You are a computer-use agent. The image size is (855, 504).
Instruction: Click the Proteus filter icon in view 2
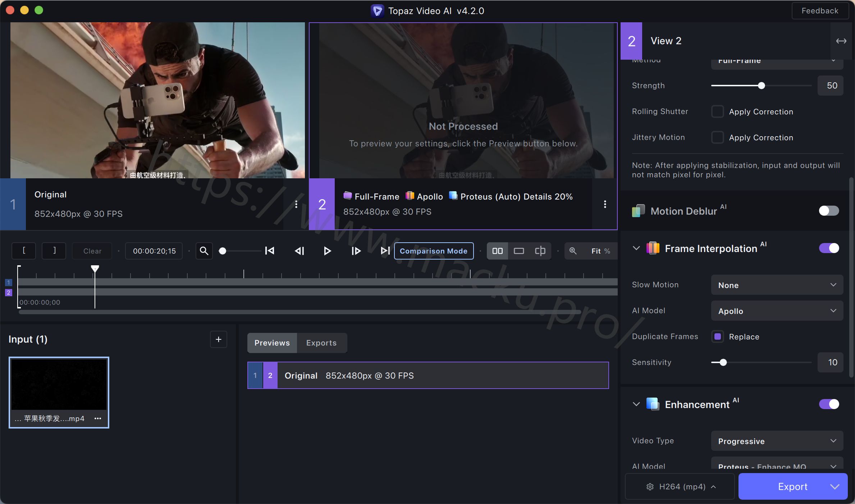(453, 196)
